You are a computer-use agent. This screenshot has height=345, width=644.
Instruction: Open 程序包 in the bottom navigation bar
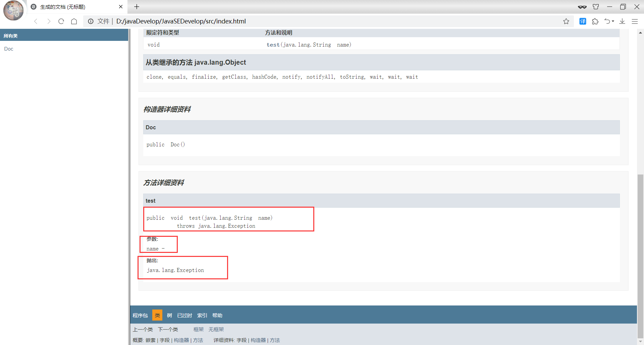coord(140,316)
